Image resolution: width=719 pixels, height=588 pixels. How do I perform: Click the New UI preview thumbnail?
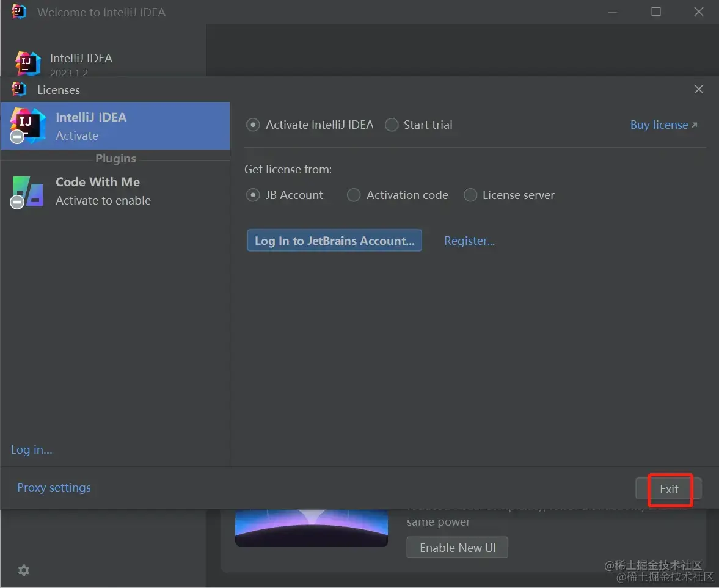[x=312, y=528]
